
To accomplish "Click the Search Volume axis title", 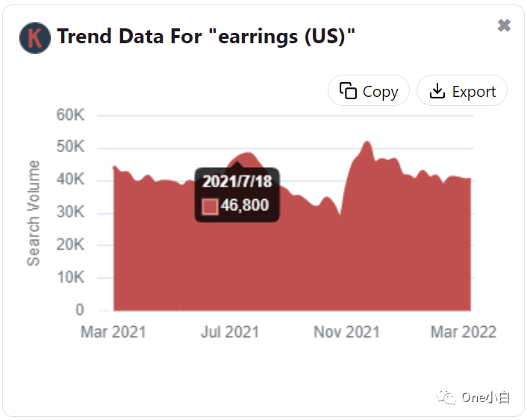I will [34, 213].
